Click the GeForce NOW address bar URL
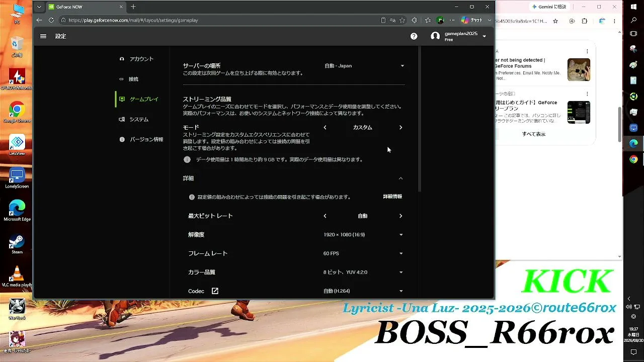Screen dimensions: 644x362 point(133,21)
